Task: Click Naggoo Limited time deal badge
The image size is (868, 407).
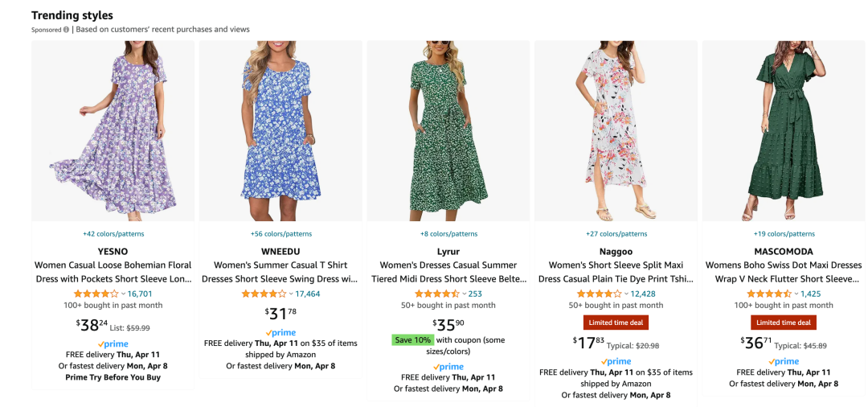Action: [x=616, y=323]
